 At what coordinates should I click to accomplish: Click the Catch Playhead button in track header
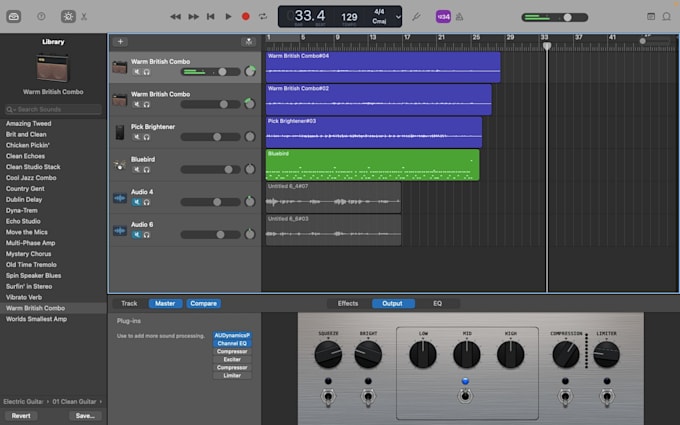point(248,42)
